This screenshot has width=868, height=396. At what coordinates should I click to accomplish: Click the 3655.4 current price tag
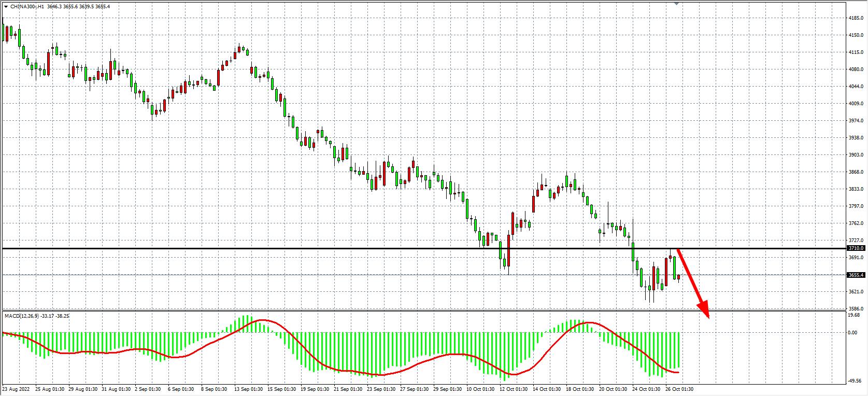[x=856, y=275]
